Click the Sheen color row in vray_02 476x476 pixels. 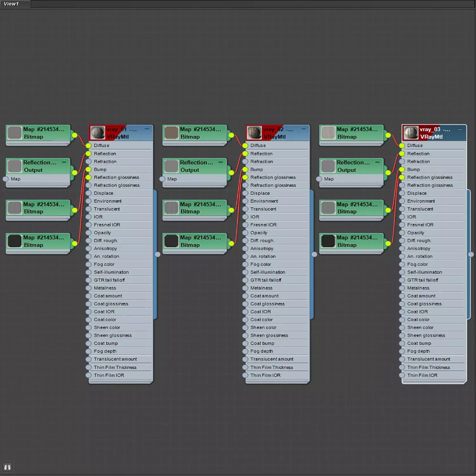click(x=277, y=327)
